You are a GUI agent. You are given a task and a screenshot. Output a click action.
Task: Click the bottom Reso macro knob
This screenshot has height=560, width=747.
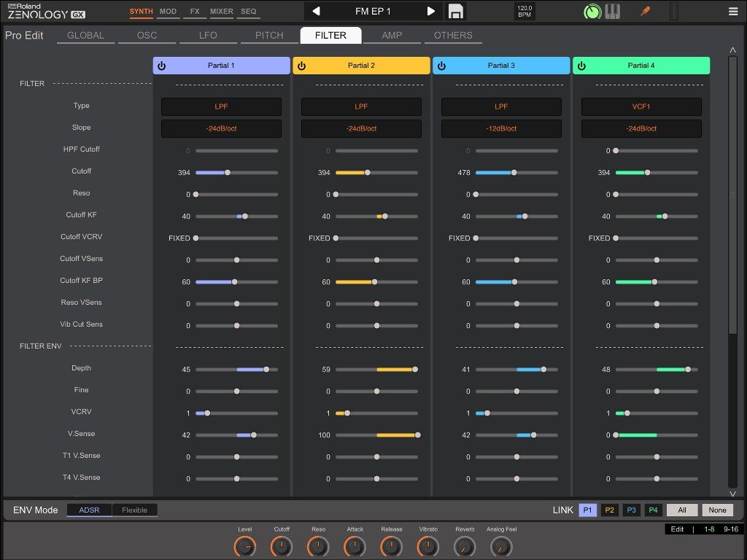tap(318, 547)
